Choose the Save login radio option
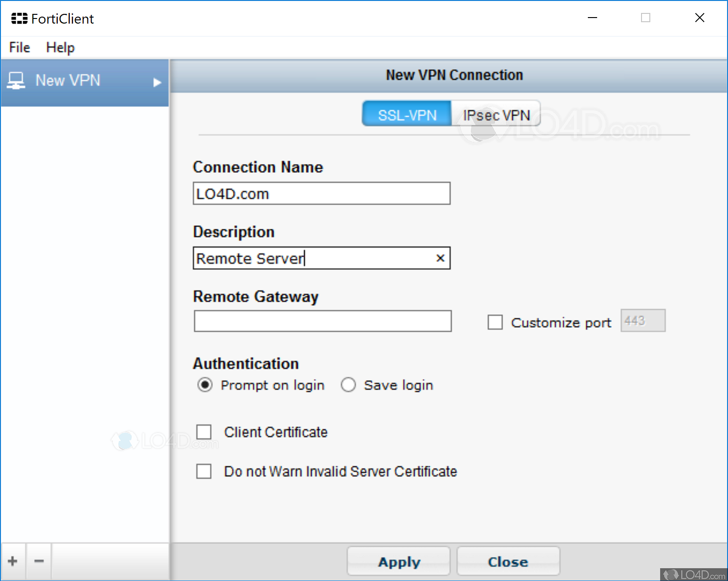Screen dimensions: 728x581 (348, 385)
